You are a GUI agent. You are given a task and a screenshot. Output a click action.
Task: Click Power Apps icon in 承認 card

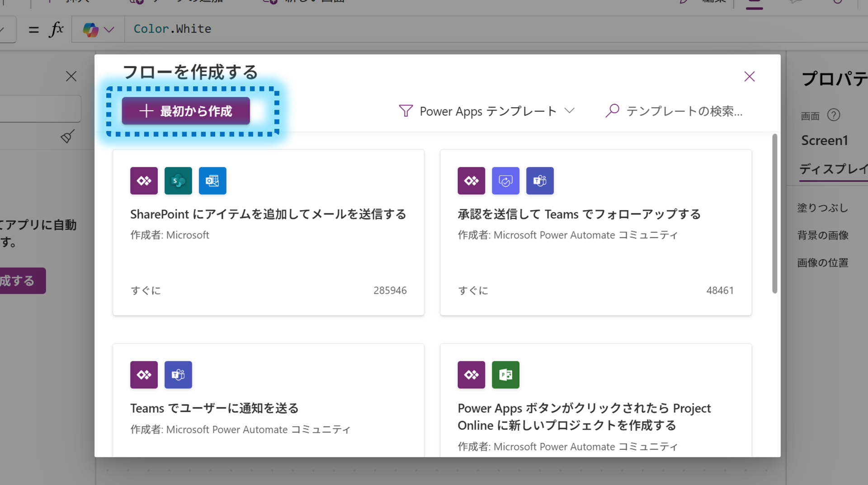tap(471, 181)
